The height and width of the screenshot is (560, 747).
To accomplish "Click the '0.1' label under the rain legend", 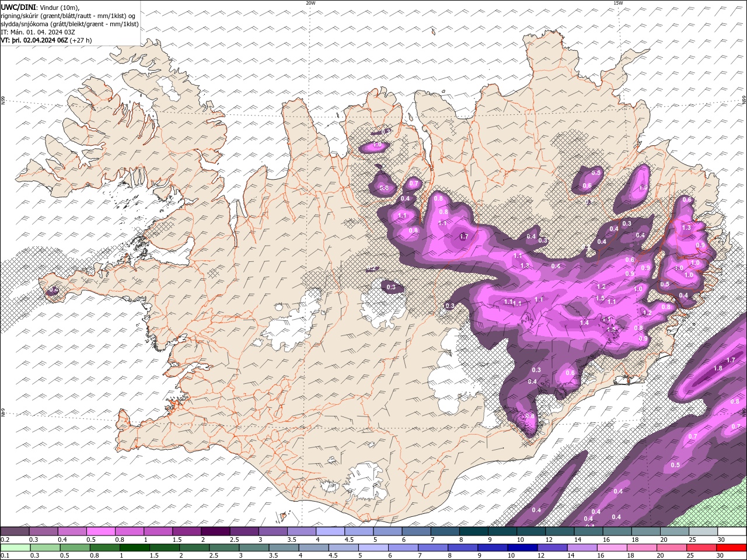I will pos(4,555).
